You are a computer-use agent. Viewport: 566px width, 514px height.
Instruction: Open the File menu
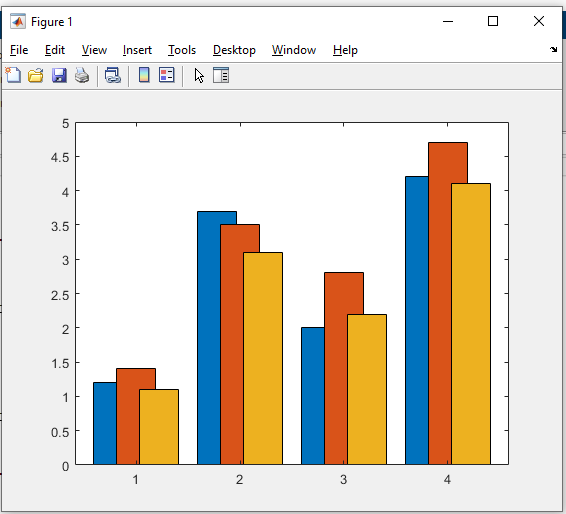pos(19,50)
